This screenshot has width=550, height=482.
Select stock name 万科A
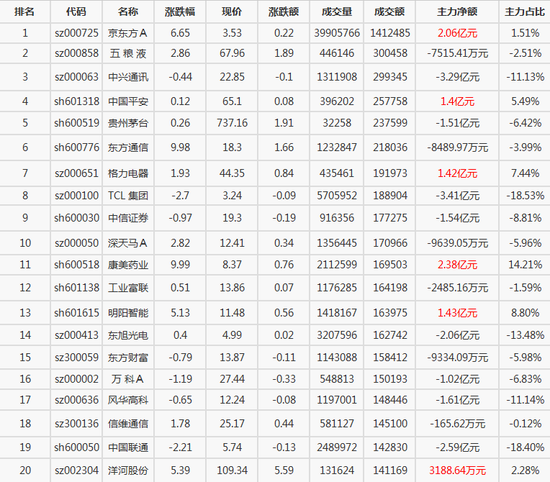click(x=128, y=379)
